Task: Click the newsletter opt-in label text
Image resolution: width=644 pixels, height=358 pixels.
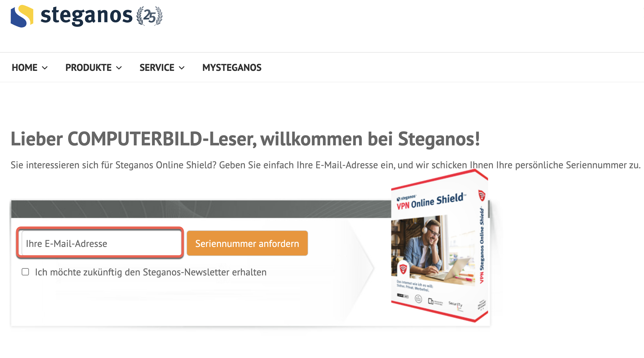Action: tap(151, 272)
